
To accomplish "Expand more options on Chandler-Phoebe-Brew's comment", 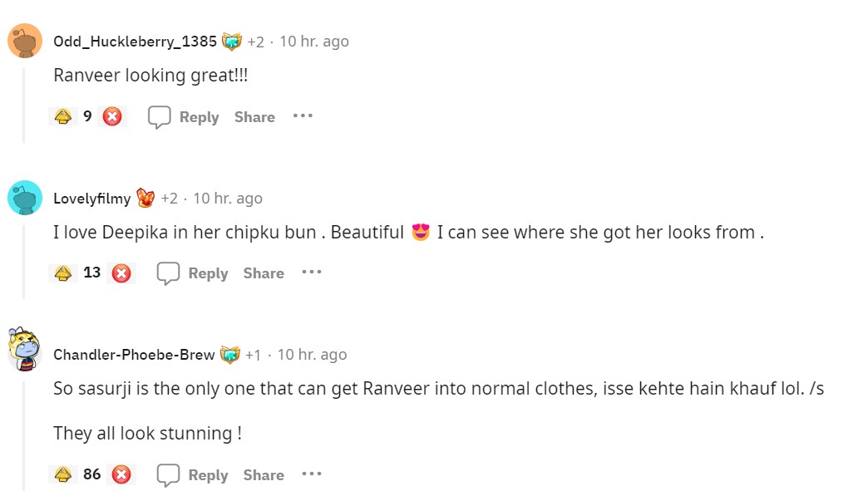I will click(312, 474).
